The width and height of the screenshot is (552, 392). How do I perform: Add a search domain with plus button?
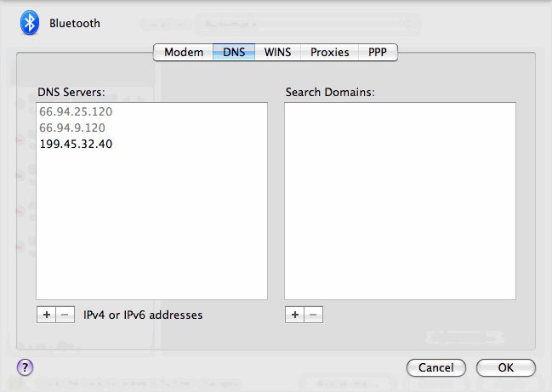[x=294, y=315]
